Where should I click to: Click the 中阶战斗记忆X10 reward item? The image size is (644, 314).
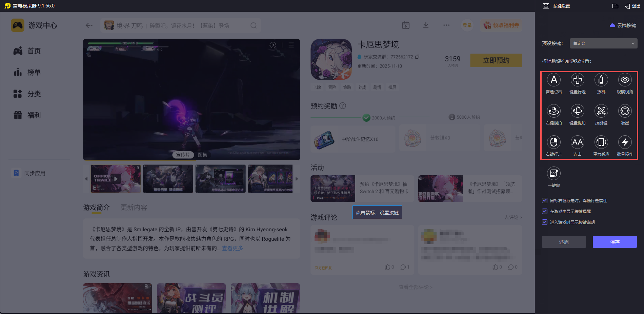(353, 139)
